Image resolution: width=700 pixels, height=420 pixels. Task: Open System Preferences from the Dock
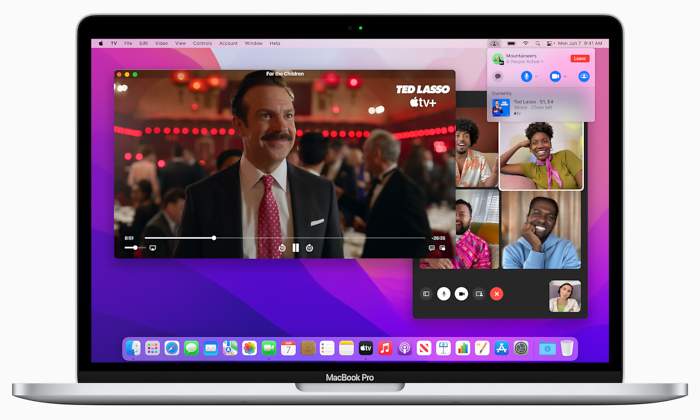[x=521, y=348]
